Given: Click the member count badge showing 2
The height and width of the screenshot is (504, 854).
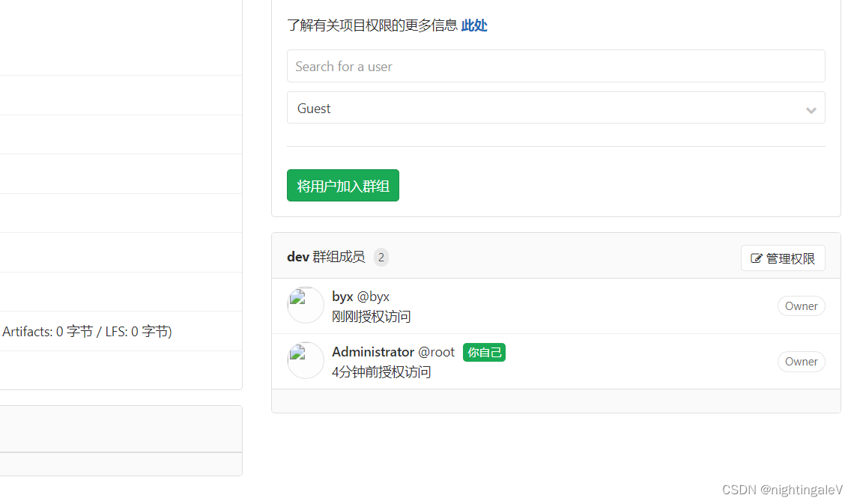Looking at the screenshot, I should pos(381,257).
